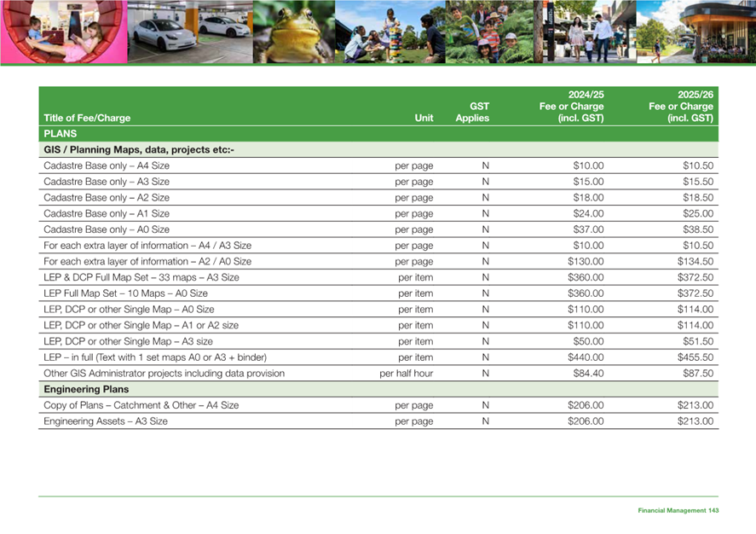This screenshot has width=756, height=534.
Task: Click the white electric cars photo
Action: tap(190, 32)
